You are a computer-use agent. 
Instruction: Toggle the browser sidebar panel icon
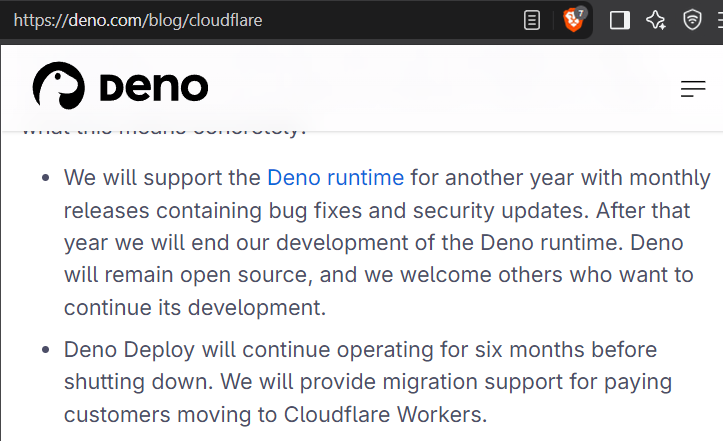coord(620,20)
